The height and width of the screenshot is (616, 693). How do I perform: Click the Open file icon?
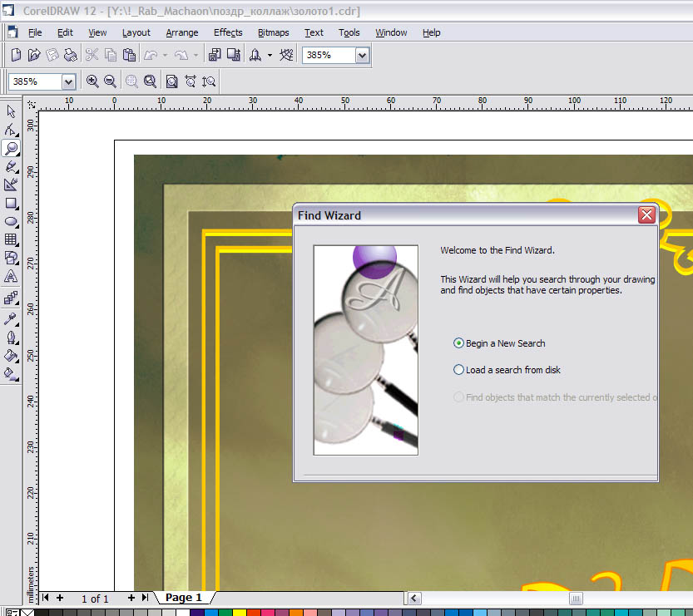pyautogui.click(x=34, y=55)
